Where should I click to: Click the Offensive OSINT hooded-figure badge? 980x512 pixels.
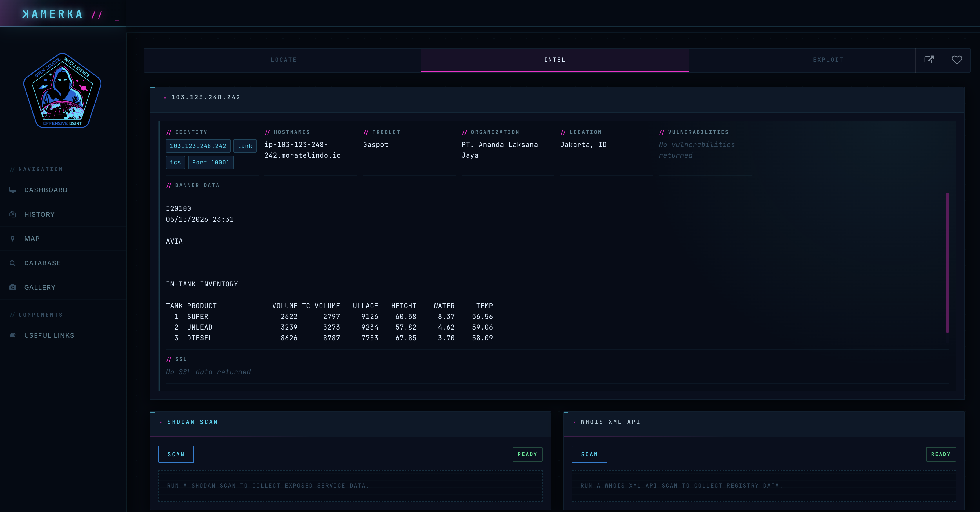point(62,90)
